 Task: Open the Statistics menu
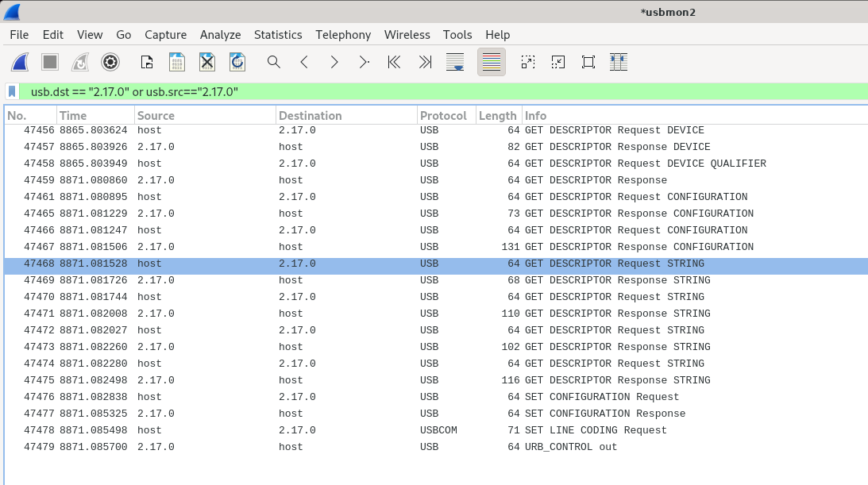(278, 35)
